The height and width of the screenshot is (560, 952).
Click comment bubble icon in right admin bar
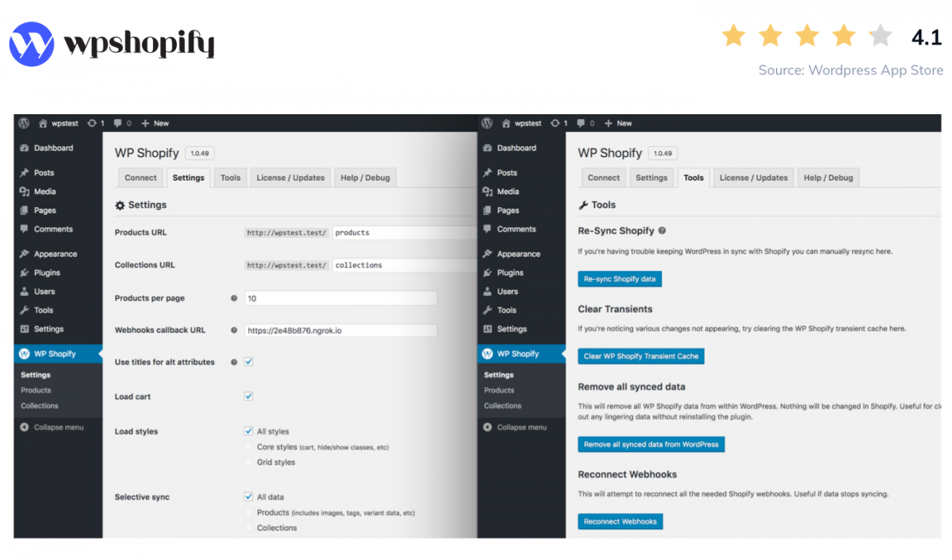[x=581, y=123]
